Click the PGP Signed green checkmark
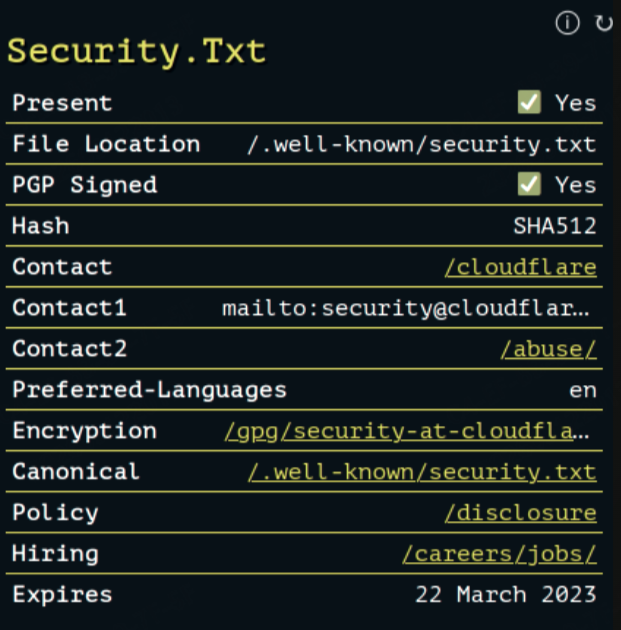 click(529, 184)
